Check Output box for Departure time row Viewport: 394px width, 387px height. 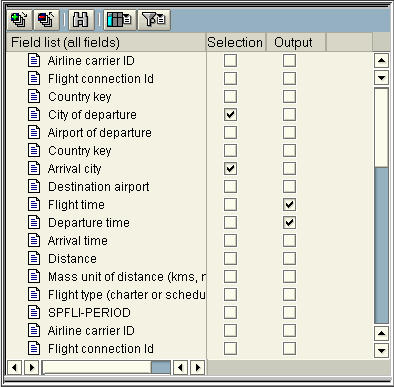pos(289,222)
